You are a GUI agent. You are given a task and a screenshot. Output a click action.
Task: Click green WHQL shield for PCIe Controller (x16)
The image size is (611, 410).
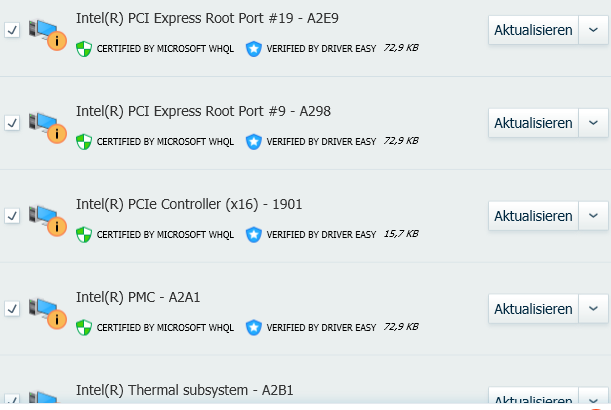tap(84, 234)
